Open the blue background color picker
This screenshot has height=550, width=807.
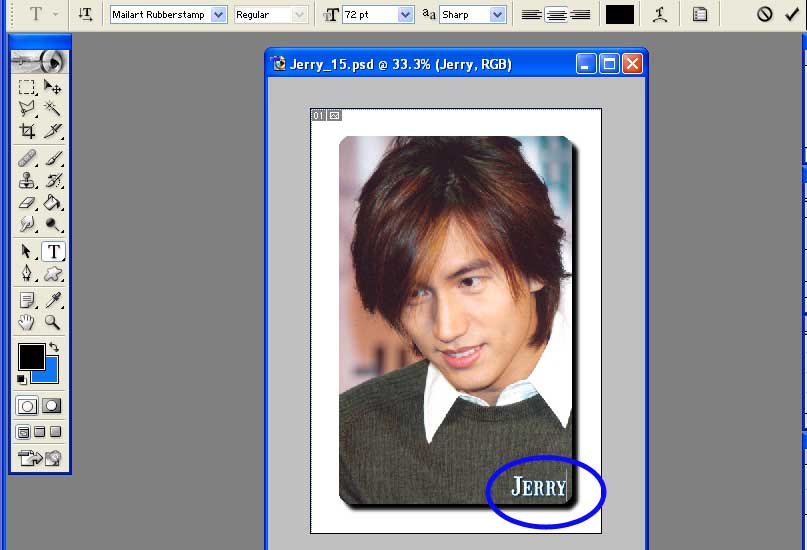[x=51, y=375]
